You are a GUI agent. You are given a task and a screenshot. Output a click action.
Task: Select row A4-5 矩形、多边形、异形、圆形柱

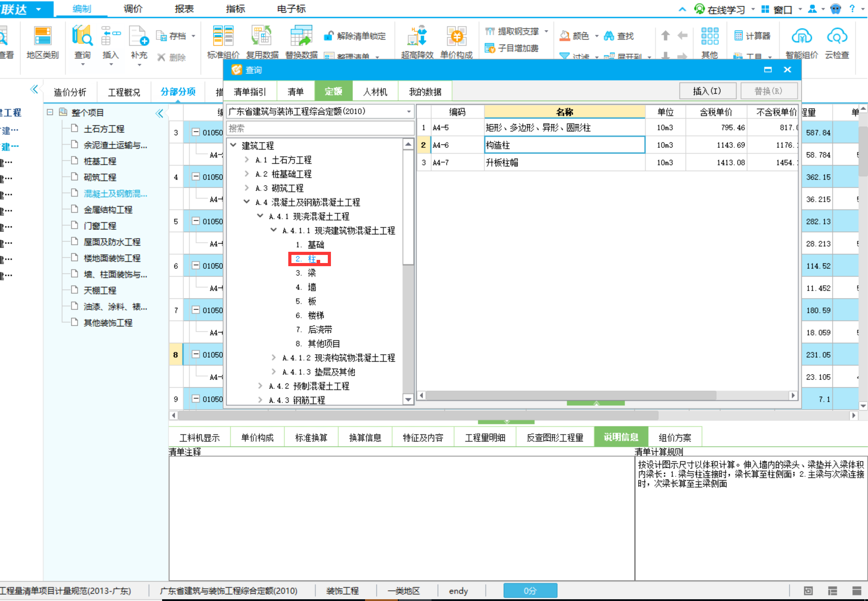point(607,127)
